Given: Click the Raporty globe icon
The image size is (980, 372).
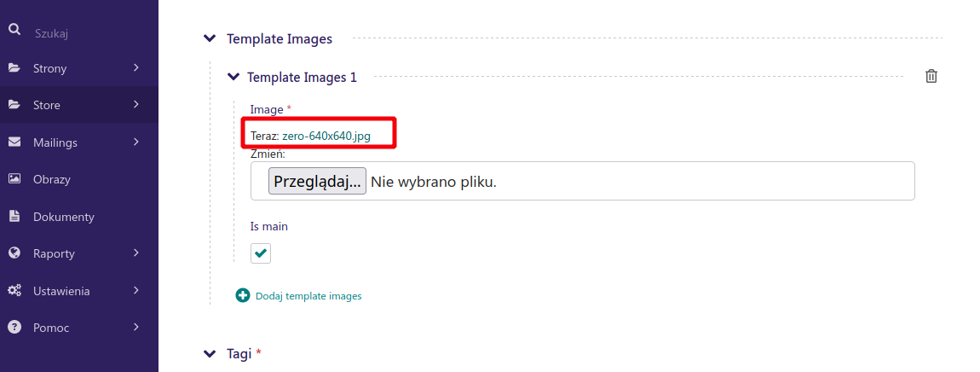Looking at the screenshot, I should (x=14, y=253).
